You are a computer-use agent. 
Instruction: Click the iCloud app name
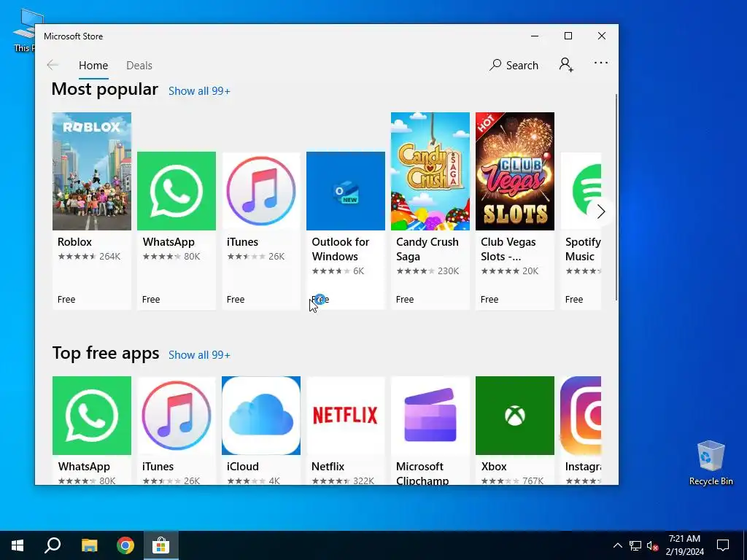pos(243,467)
